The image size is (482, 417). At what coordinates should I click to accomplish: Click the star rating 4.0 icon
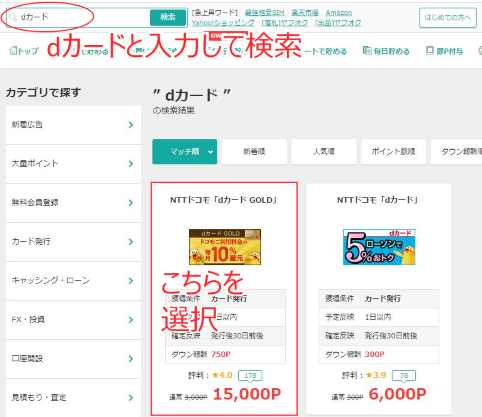[215, 375]
